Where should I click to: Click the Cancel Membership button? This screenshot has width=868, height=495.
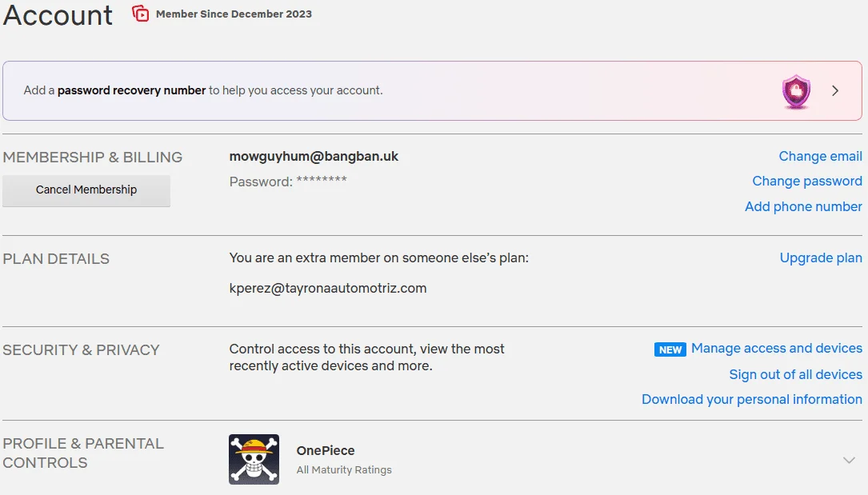pyautogui.click(x=86, y=191)
